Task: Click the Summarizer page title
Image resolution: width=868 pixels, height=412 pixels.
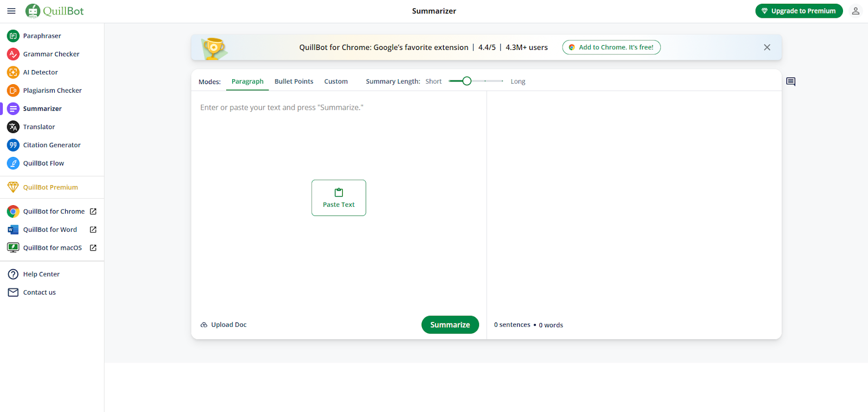Action: [434, 11]
